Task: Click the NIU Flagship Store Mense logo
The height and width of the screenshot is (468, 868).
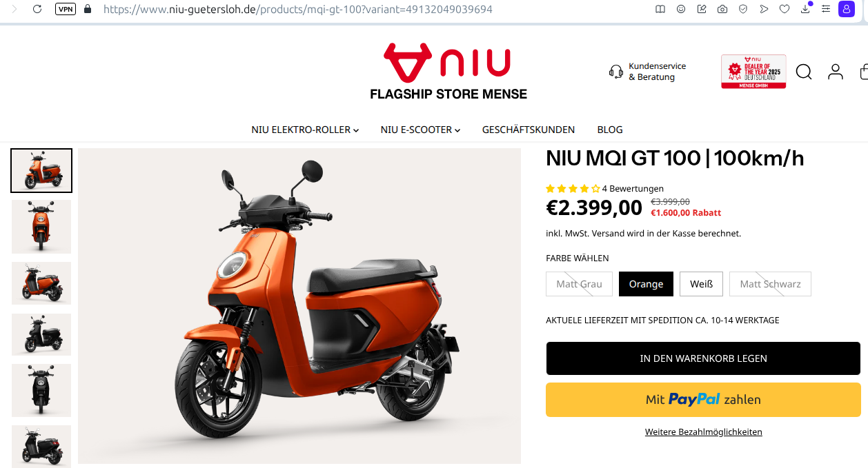Action: [448, 71]
